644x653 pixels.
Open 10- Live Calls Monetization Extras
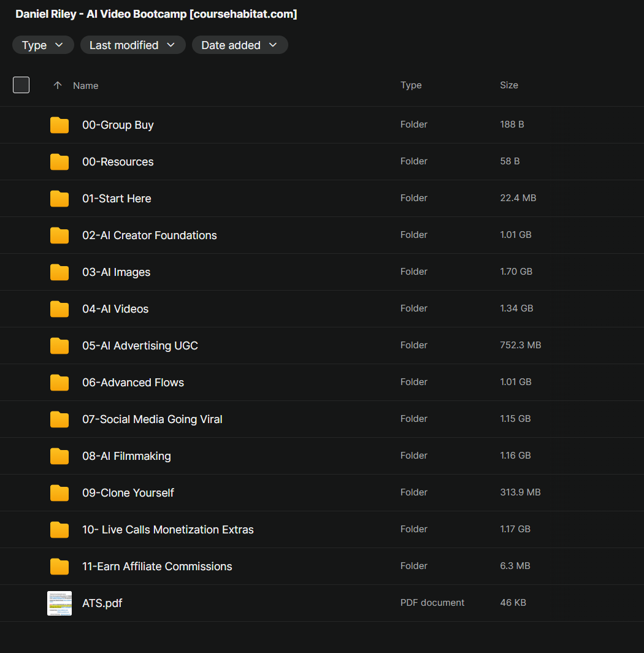click(168, 530)
